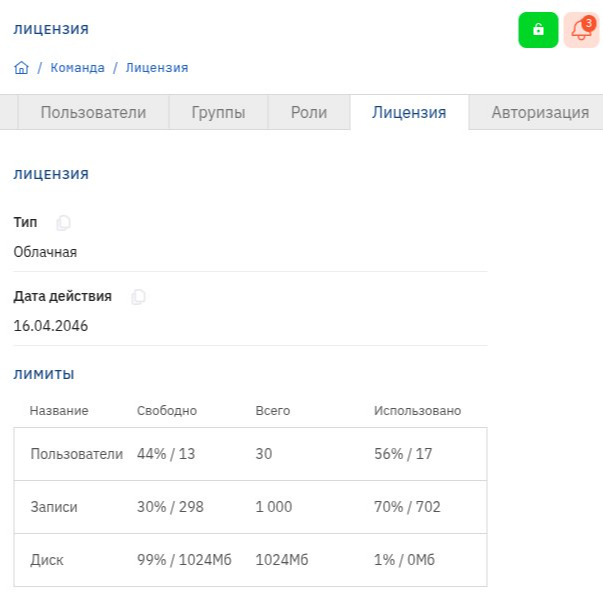Open the notifications bell
This screenshot has width=603, height=603.
[x=581, y=30]
